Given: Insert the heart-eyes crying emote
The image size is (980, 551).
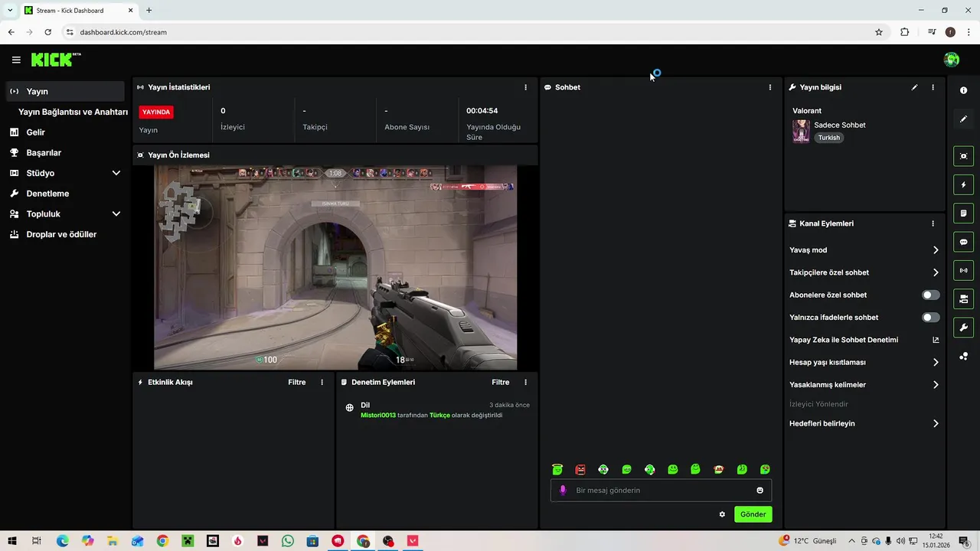Looking at the screenshot, I should pos(765,469).
